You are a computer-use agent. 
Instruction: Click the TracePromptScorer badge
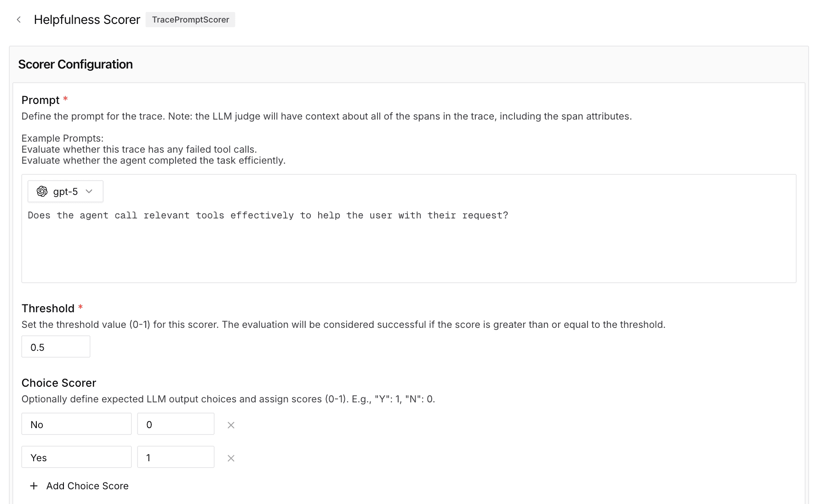coord(190,19)
